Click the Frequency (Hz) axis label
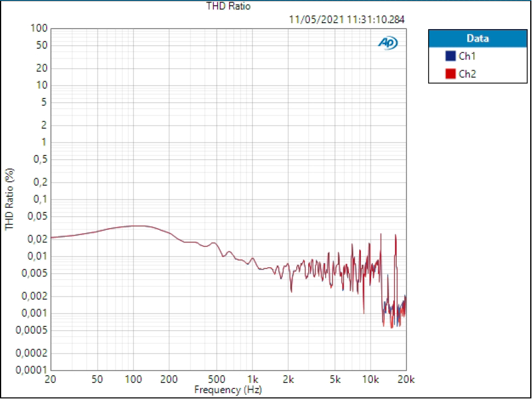The width and height of the screenshot is (532, 399). click(228, 389)
